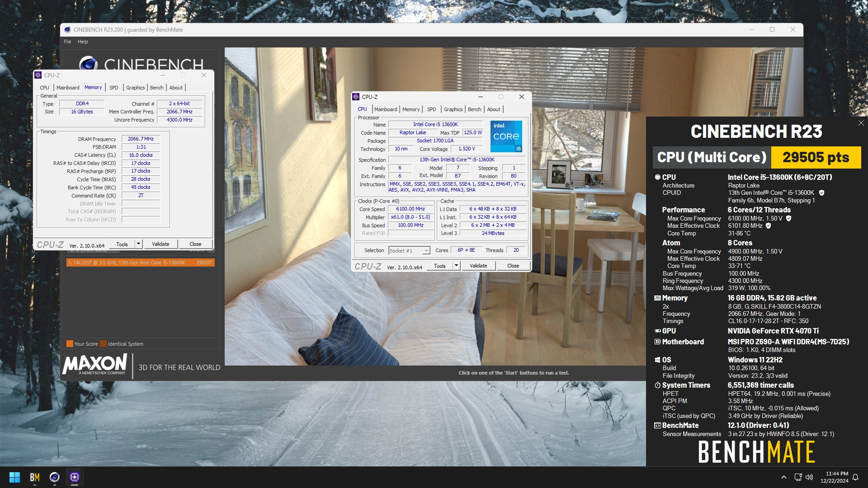Click the Uncore Frequency 4300.0 MHz value
This screenshot has height=488, width=868.
click(x=179, y=120)
